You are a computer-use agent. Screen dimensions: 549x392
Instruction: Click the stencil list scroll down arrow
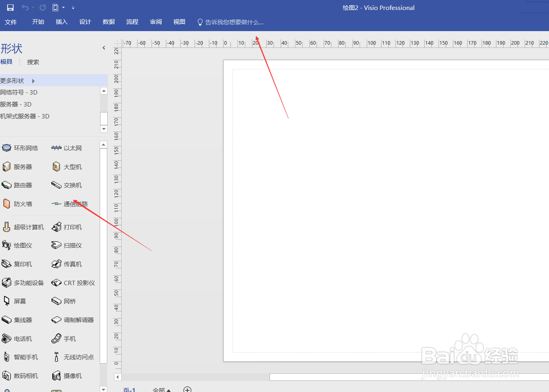pos(104,129)
